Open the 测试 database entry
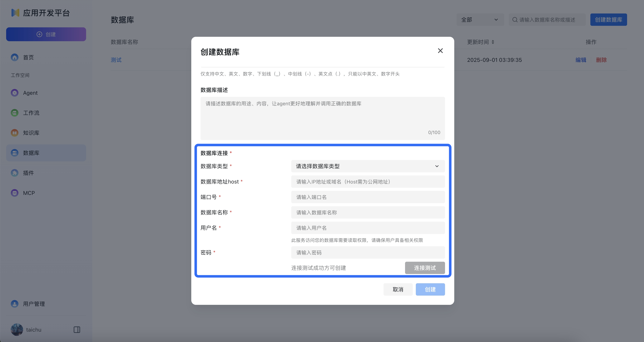Viewport: 644px width, 342px height. [x=116, y=60]
